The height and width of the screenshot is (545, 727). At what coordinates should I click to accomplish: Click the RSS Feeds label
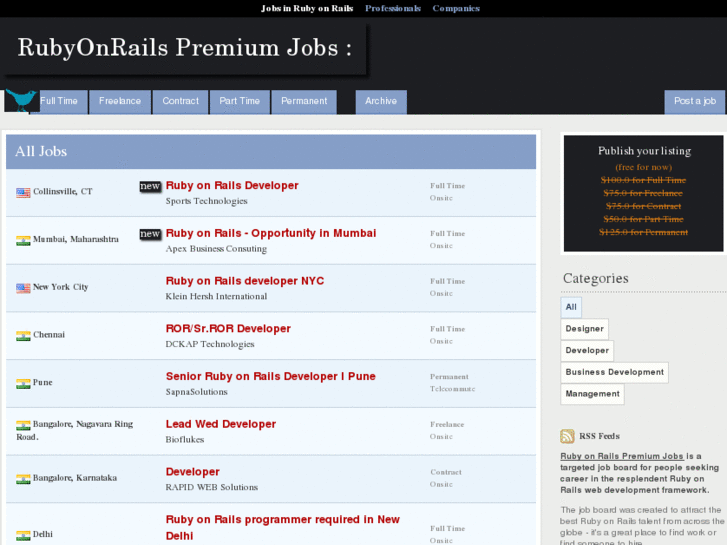599,436
